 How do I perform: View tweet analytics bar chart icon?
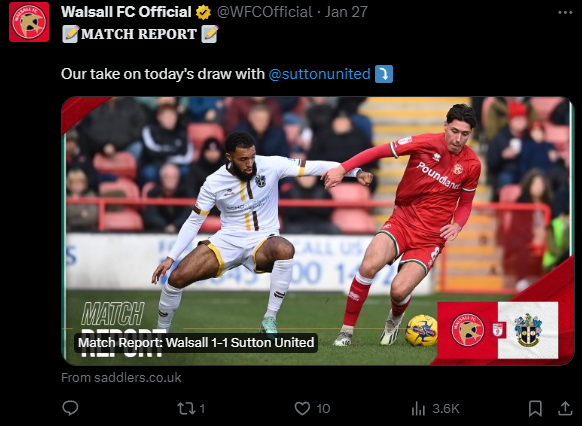tap(418, 409)
